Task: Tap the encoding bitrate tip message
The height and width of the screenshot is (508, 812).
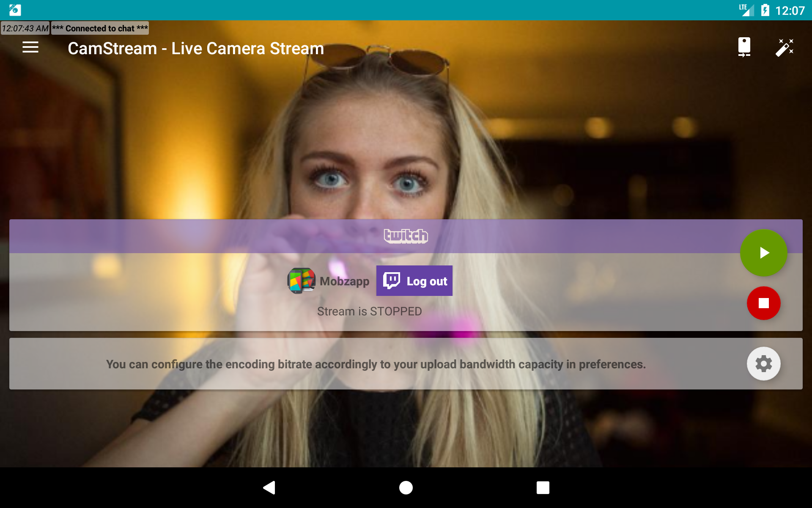Action: coord(376,364)
